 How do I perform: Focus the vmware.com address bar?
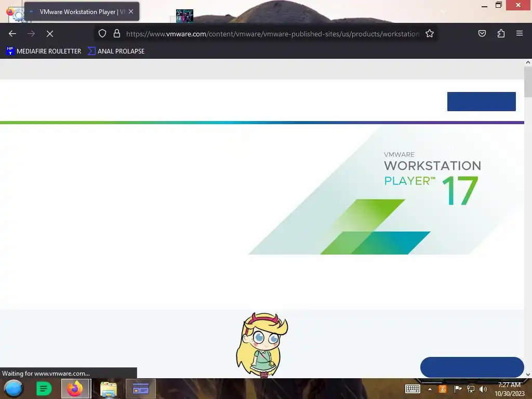[272, 34]
